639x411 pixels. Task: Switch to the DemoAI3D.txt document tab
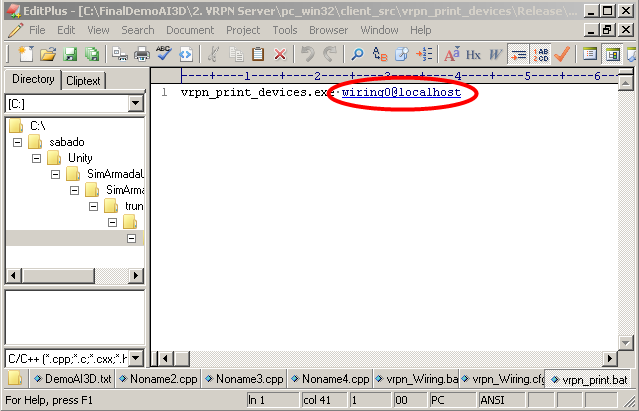click(70, 380)
